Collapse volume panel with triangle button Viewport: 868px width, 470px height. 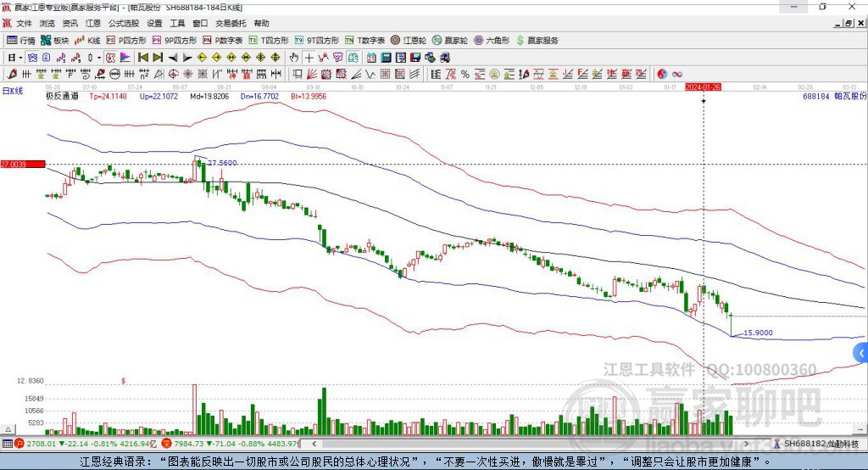(8, 429)
